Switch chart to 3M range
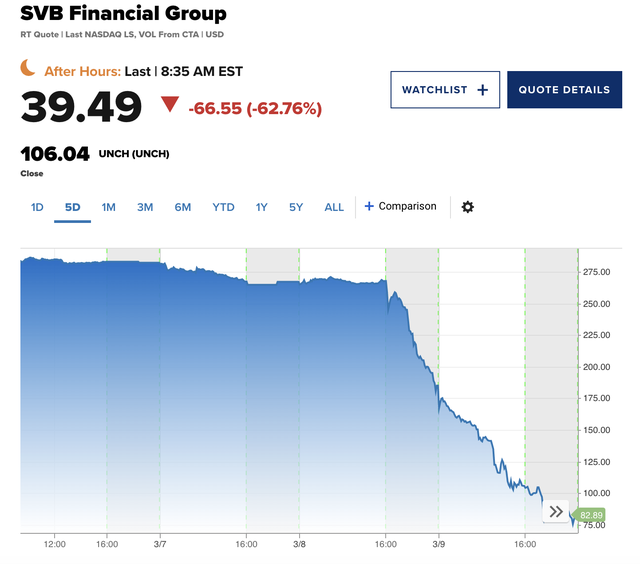The height and width of the screenshot is (564, 640). tap(145, 207)
